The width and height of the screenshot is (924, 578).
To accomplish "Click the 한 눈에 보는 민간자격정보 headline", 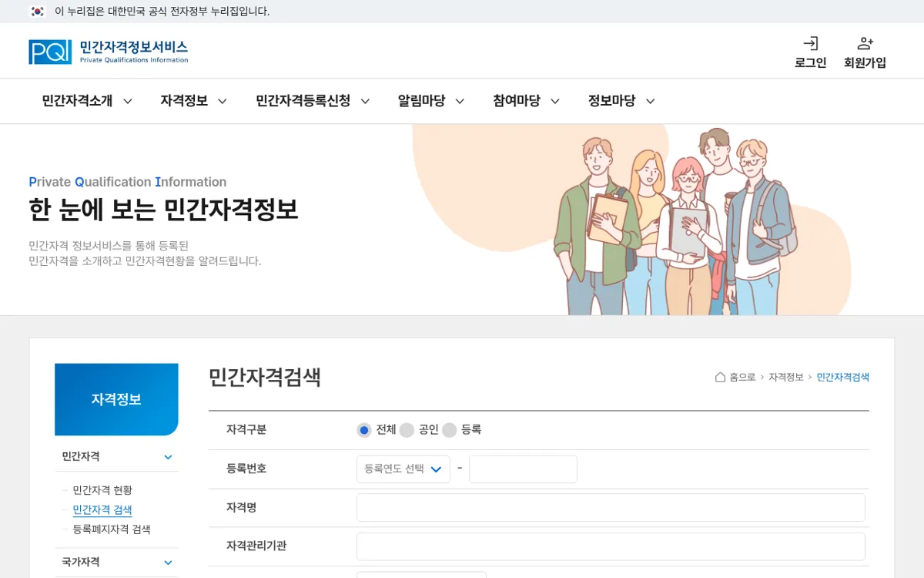I will click(163, 210).
